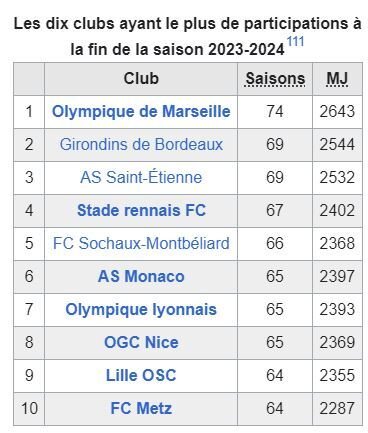Open the Lille OSC link
The height and width of the screenshot is (433, 368).
pyautogui.click(x=141, y=375)
